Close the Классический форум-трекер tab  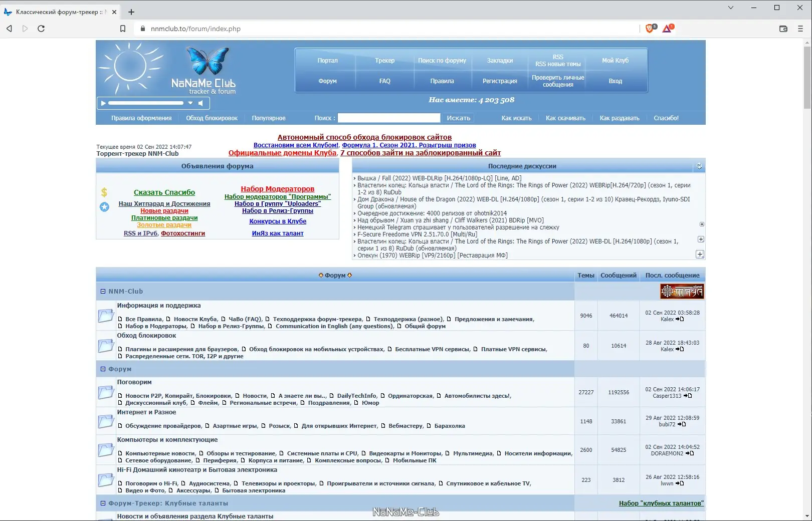114,12
